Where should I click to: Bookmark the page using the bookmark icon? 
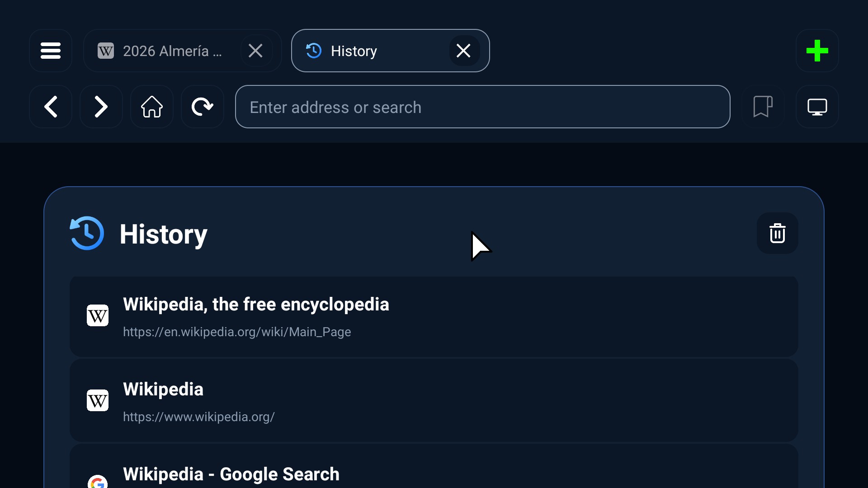pos(763,107)
